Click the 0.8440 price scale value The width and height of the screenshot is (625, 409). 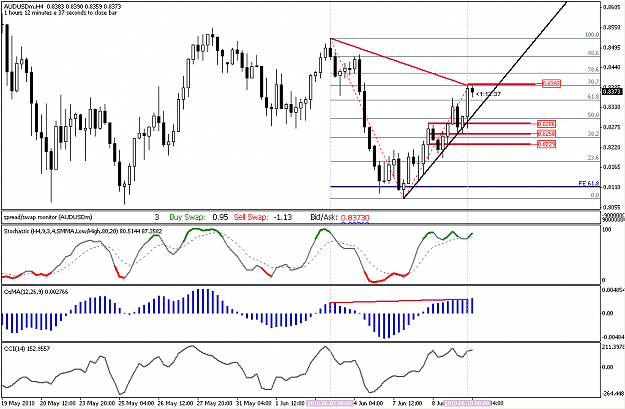pos(612,67)
